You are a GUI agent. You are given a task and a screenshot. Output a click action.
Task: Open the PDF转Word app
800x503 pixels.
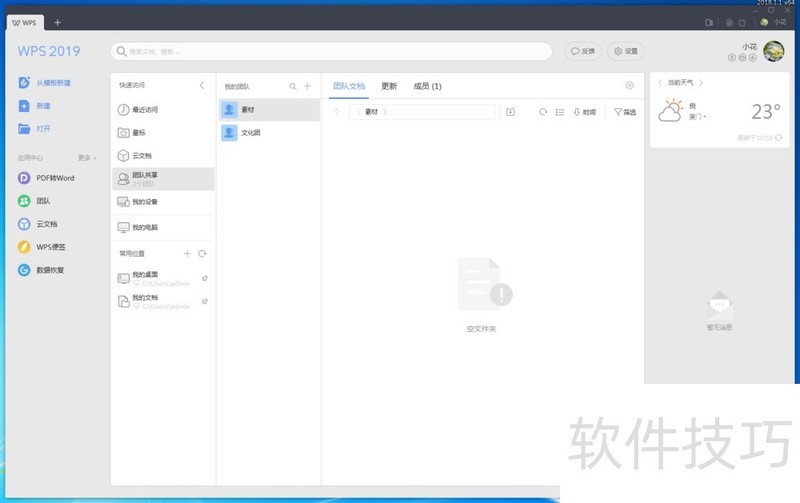point(46,178)
